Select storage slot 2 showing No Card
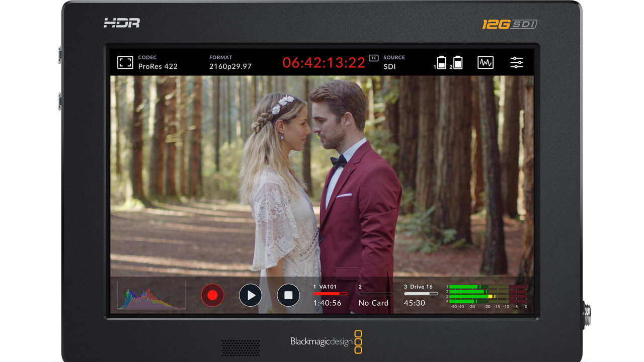Image resolution: width=644 pixels, height=362 pixels. point(375,295)
